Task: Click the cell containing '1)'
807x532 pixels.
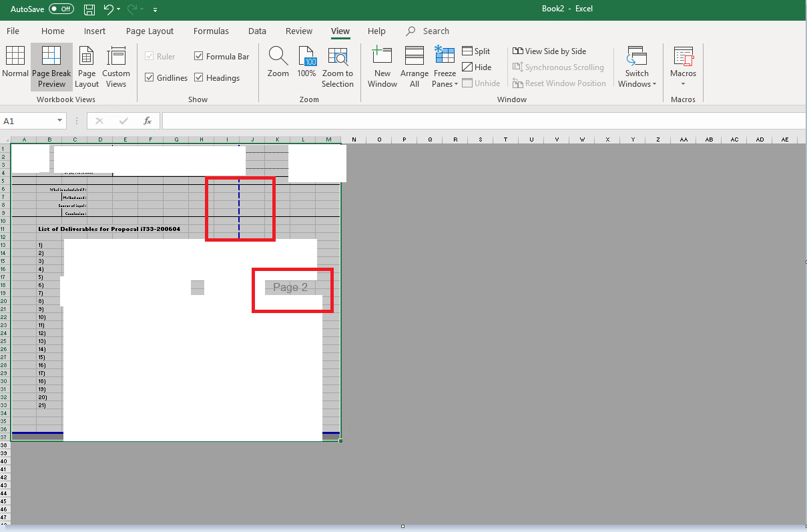Action: click(41, 245)
